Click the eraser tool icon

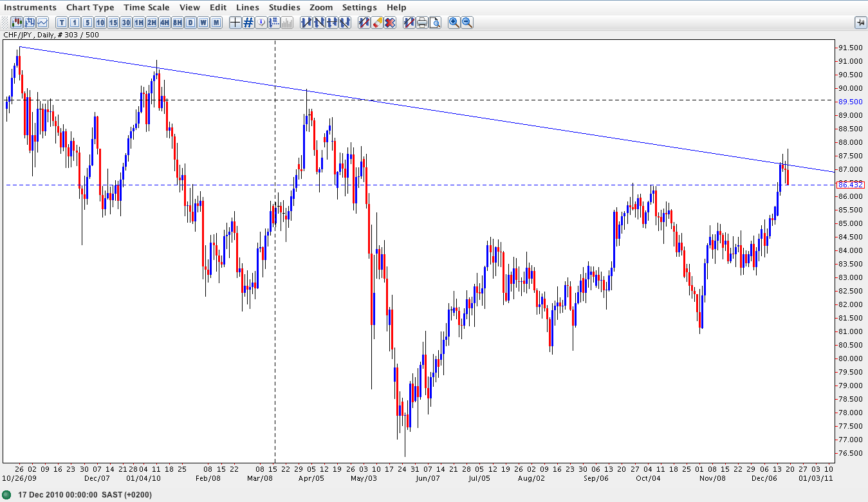(x=377, y=23)
